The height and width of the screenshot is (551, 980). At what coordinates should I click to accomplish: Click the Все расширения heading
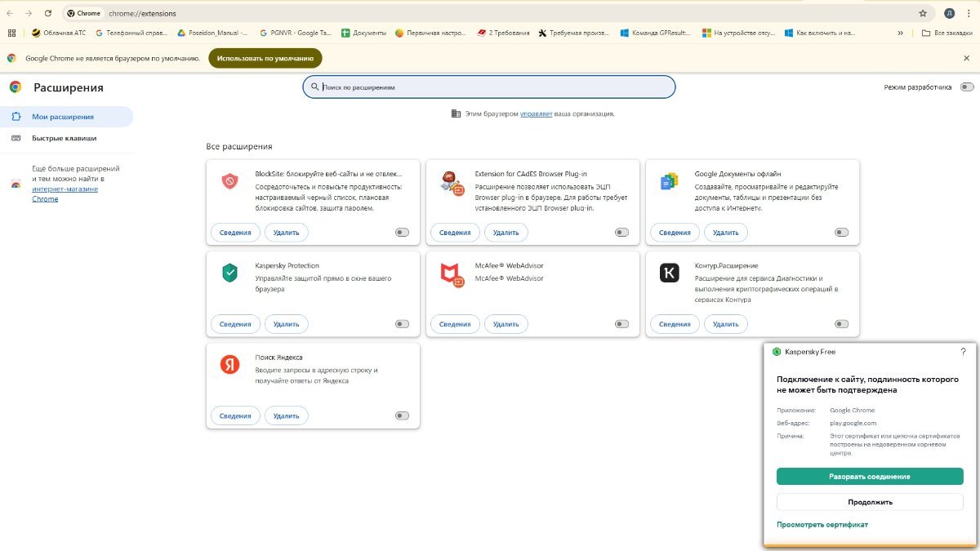(x=239, y=146)
